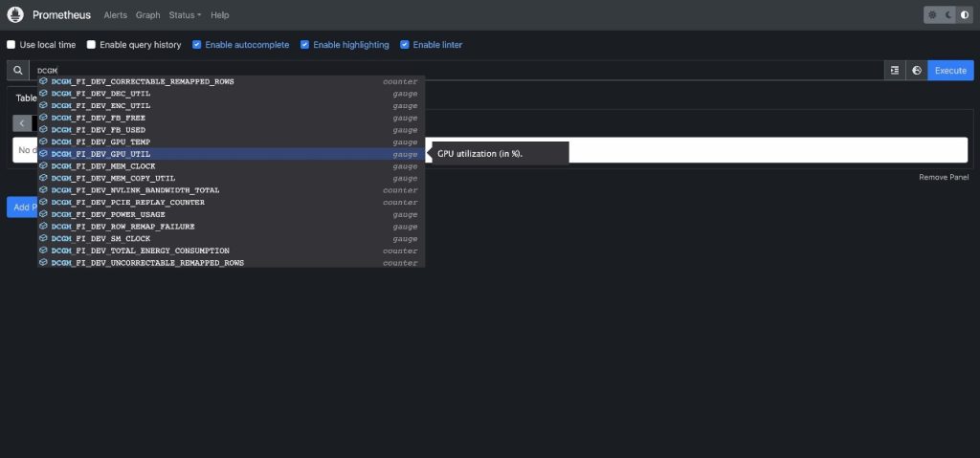Select DCGM_FI_DEV_ROW_REMAP_FAILURE suggestion
This screenshot has height=458, width=980.
pyautogui.click(x=232, y=227)
